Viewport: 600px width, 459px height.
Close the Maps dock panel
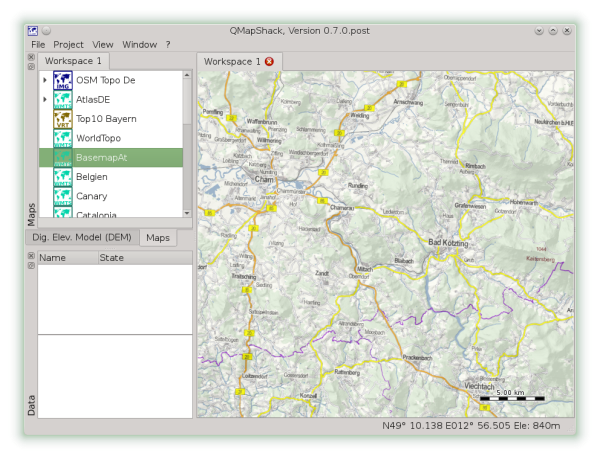point(31,57)
